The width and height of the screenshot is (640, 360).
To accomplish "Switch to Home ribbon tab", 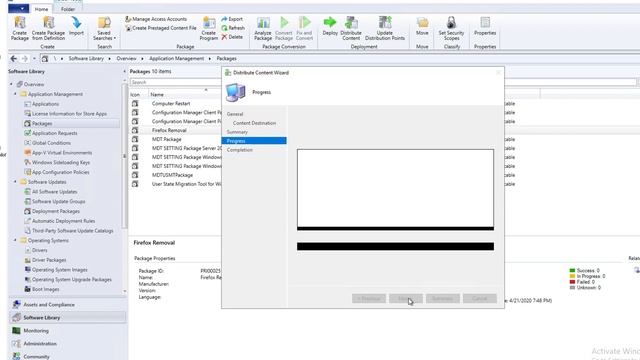I will (41, 9).
